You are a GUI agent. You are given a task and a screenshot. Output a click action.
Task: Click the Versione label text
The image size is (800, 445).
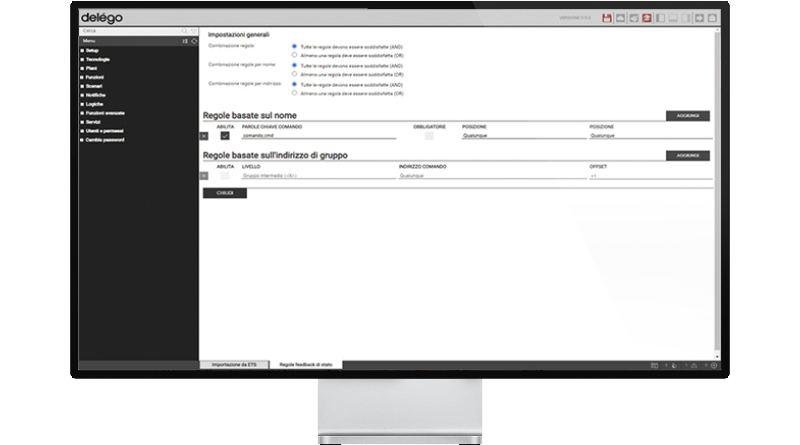[575, 18]
